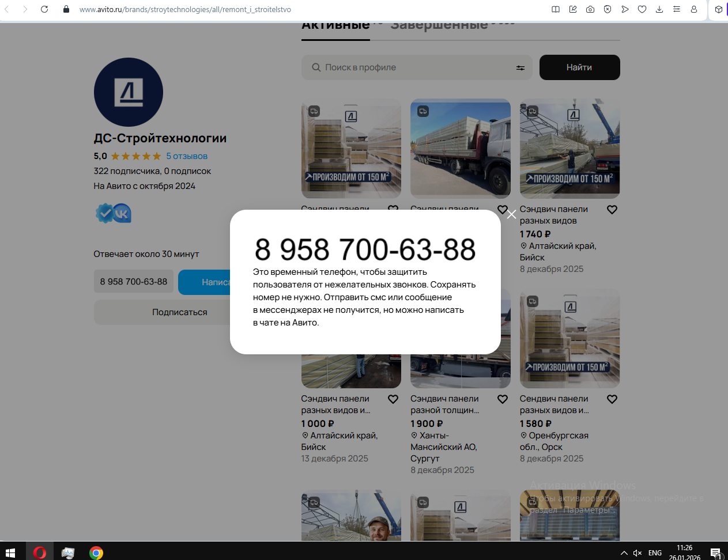Image resolution: width=728 pixels, height=560 pixels.
Task: Open the 'Сэндвич панели разных видов' 1 740 ₽ title
Action: click(x=554, y=215)
